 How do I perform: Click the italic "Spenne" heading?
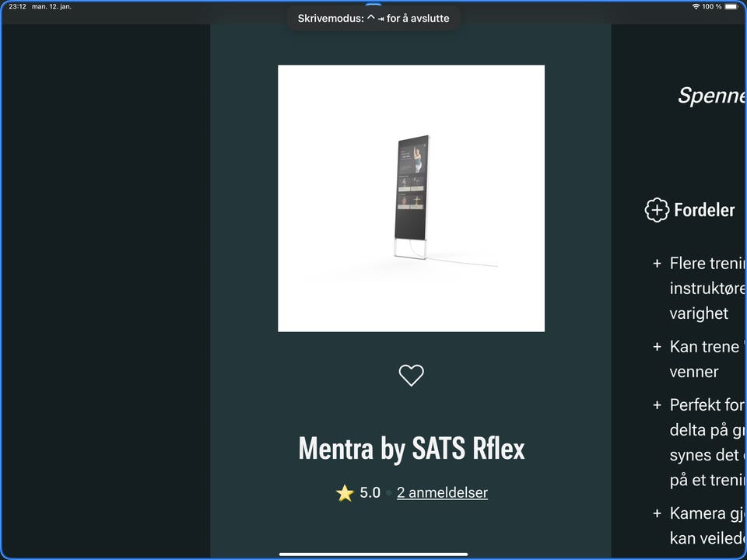(x=712, y=95)
